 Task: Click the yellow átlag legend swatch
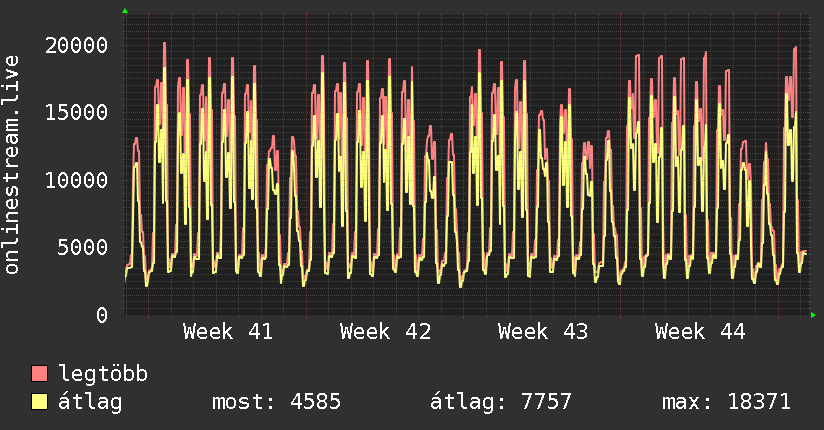[x=39, y=401]
